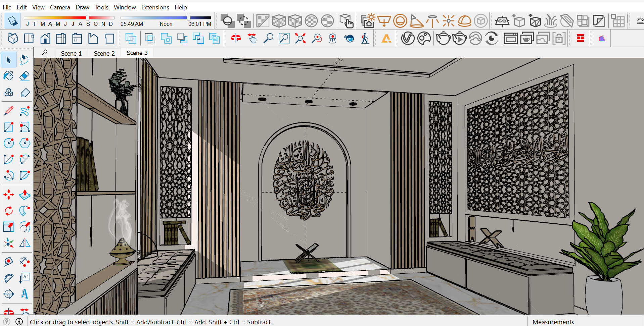644x326 pixels.
Task: Choose the 3D Text tool
Action: coord(25,294)
